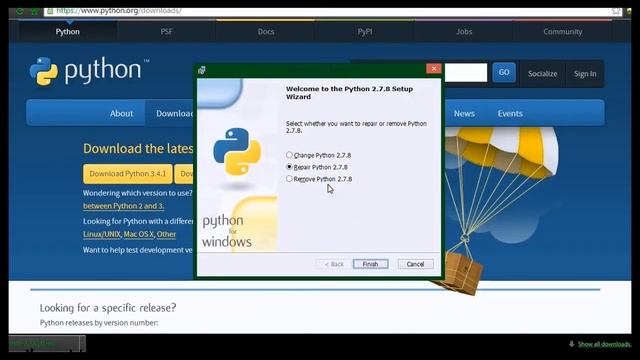Open the Socialize dropdown
640x360 pixels.
(542, 74)
